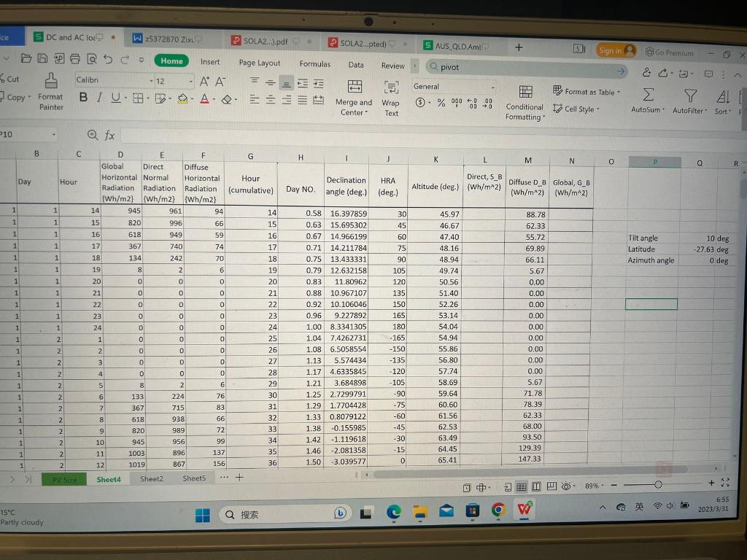This screenshot has height=560, width=747.
Task: Launch Google Chrome from the taskbar
Action: [498, 510]
